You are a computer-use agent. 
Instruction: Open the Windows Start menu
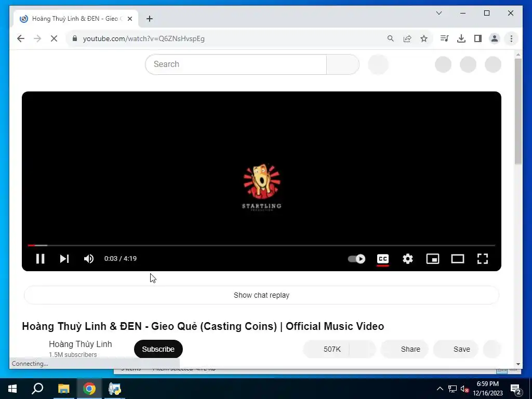[x=12, y=389]
